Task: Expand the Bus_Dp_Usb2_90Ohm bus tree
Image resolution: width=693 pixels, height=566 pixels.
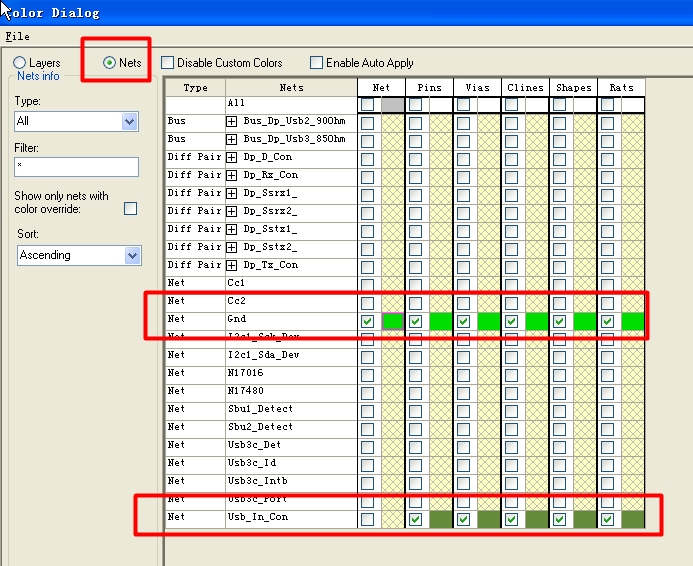Action: click(232, 121)
